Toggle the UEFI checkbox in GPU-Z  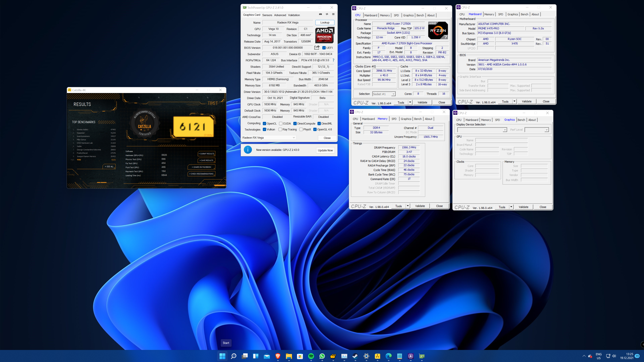click(x=324, y=48)
